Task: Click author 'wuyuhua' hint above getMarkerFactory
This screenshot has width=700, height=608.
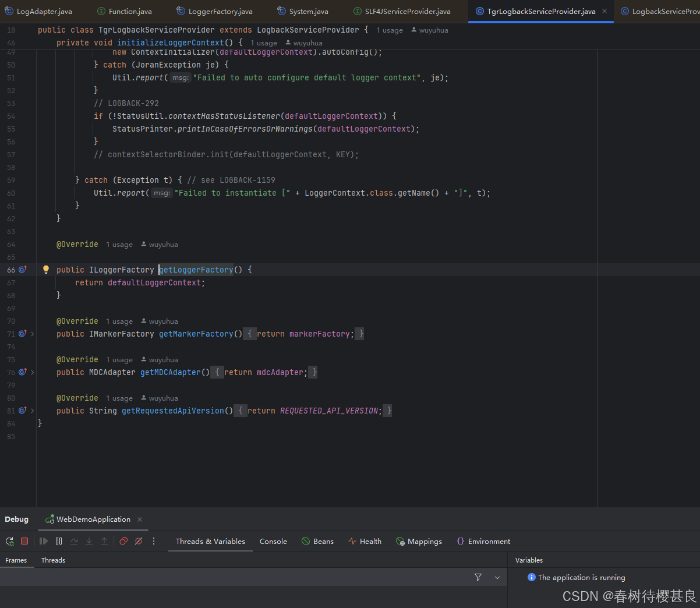Action: (x=160, y=321)
